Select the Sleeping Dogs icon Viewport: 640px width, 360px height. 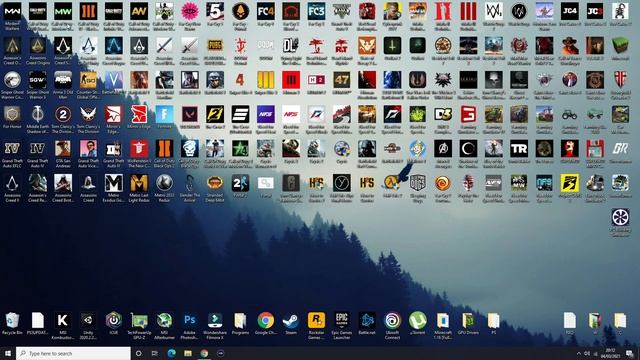[418, 183]
